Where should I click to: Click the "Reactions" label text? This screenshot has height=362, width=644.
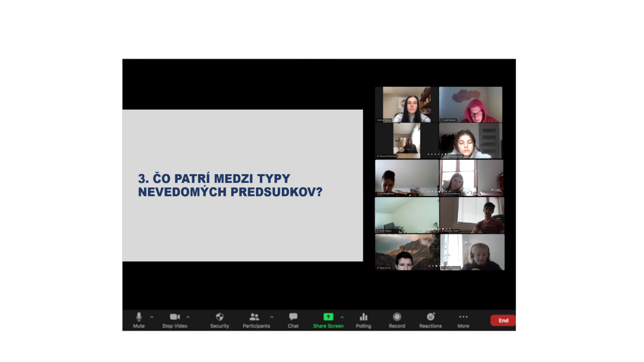pyautogui.click(x=431, y=326)
